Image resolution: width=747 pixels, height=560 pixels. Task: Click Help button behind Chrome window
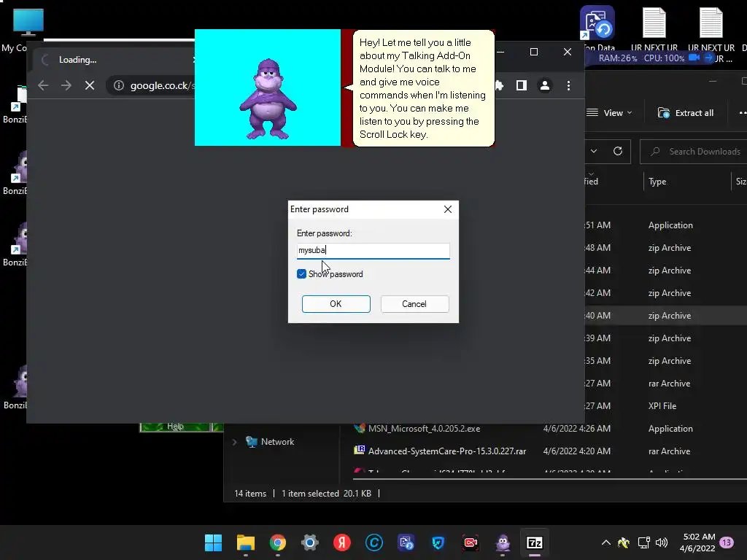(x=175, y=426)
